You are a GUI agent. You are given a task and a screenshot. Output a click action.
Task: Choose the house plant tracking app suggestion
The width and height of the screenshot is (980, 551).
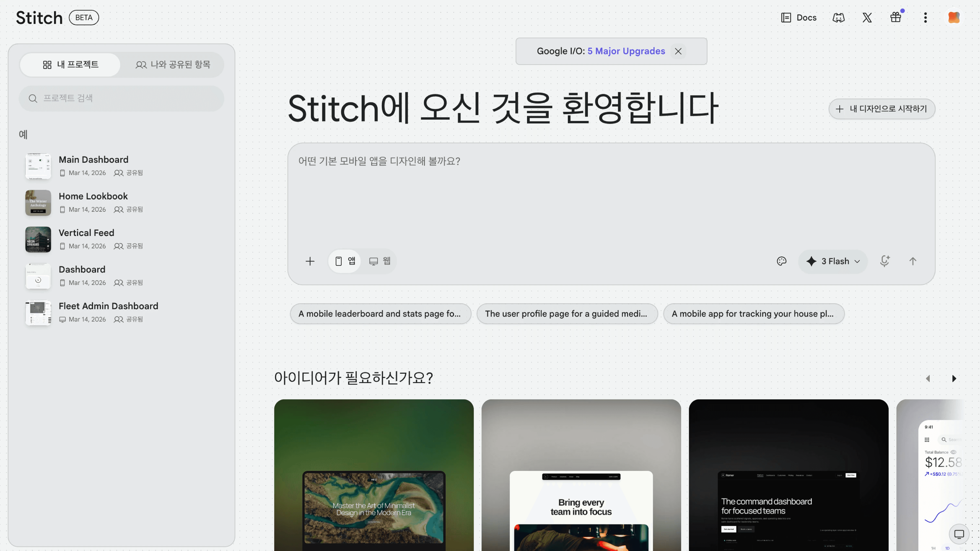point(754,314)
